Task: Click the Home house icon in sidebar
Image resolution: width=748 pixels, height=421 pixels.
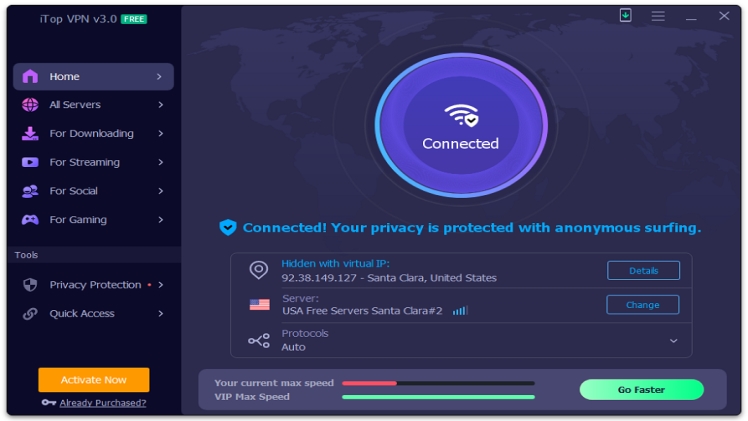Action: pyautogui.click(x=30, y=76)
